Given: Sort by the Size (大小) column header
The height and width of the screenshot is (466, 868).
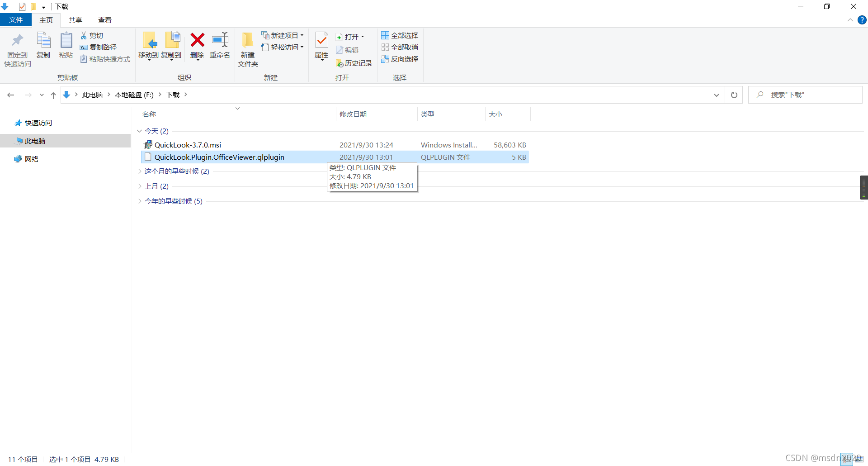Looking at the screenshot, I should [495, 114].
